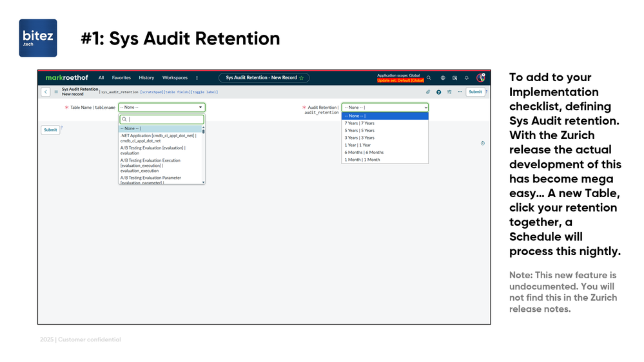The image size is (644, 362).
Task: Select 1 Year retention option
Action: pos(385,145)
